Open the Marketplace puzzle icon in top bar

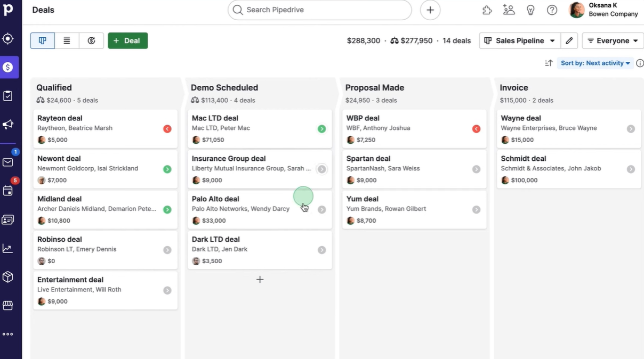487,9
